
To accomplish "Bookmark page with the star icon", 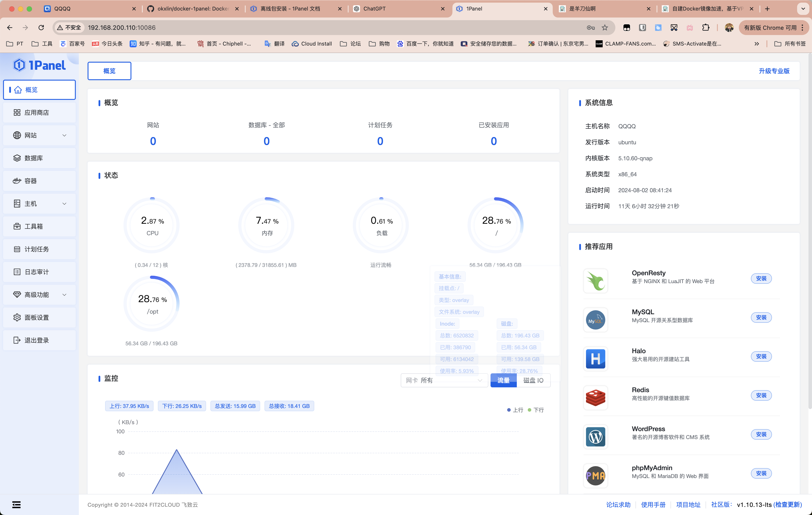I will click(605, 28).
